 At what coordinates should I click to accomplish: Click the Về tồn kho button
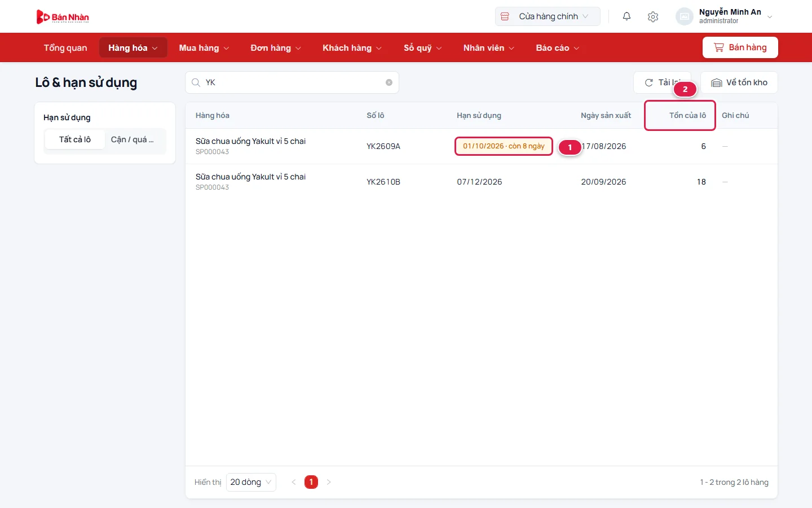click(x=739, y=82)
